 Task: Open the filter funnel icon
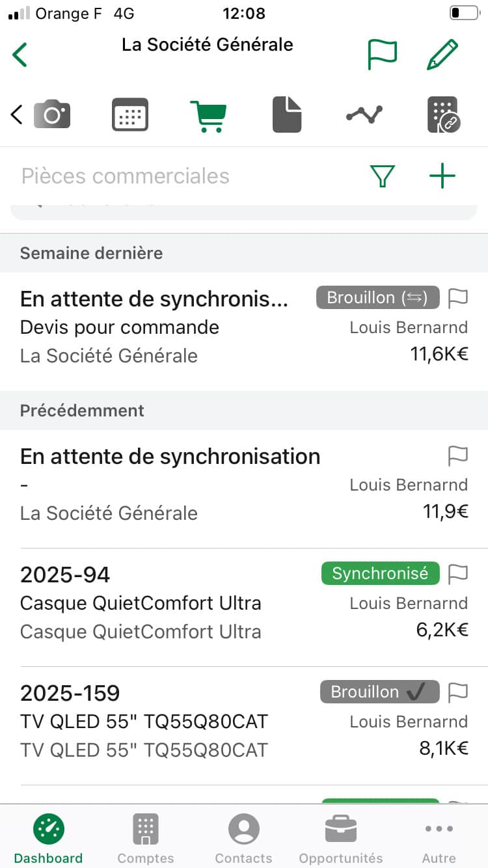coord(383,176)
